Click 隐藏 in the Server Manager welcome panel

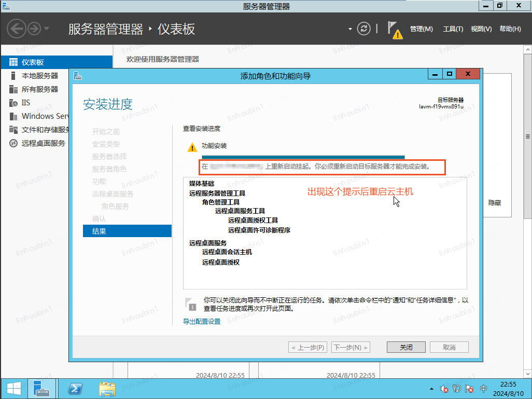pos(495,203)
